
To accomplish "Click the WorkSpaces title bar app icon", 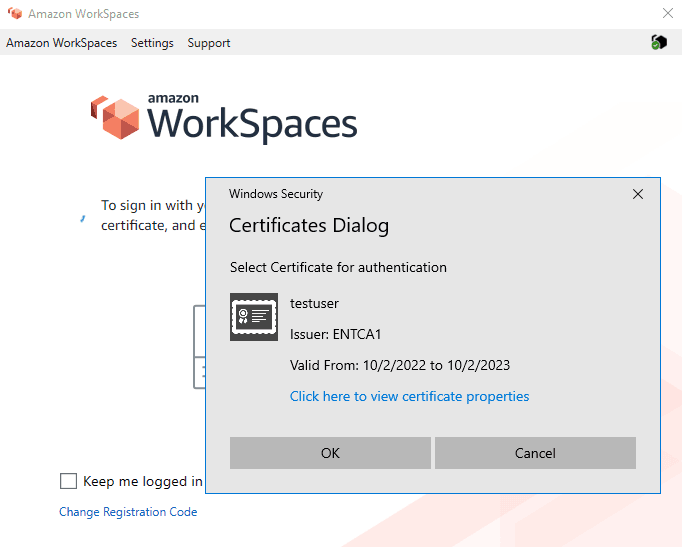I will pyautogui.click(x=15, y=13).
